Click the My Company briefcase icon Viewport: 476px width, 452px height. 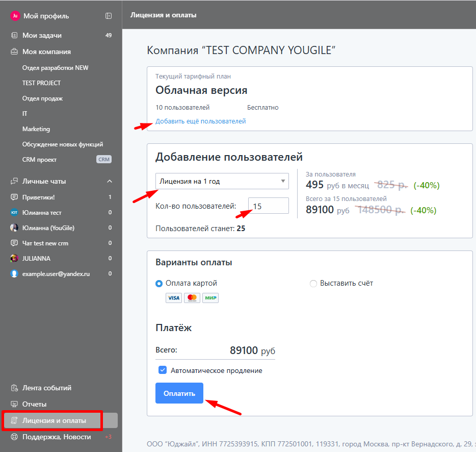pyautogui.click(x=14, y=52)
